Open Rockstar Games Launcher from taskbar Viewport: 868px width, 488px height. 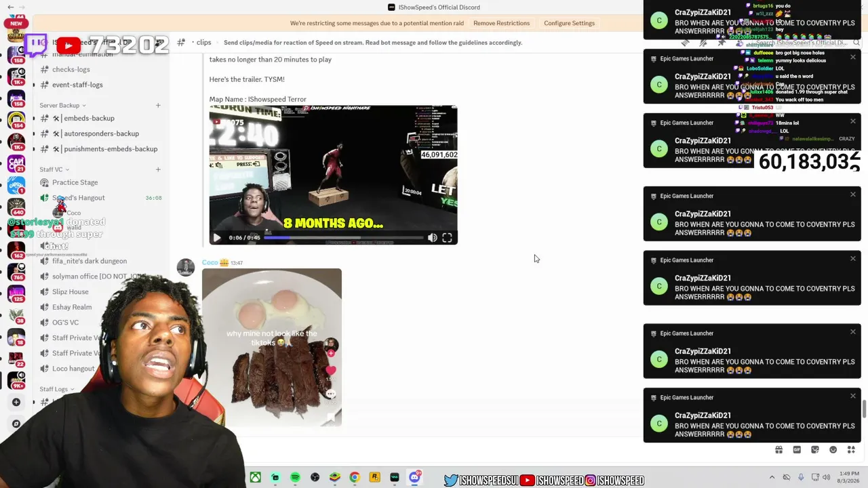tap(374, 478)
